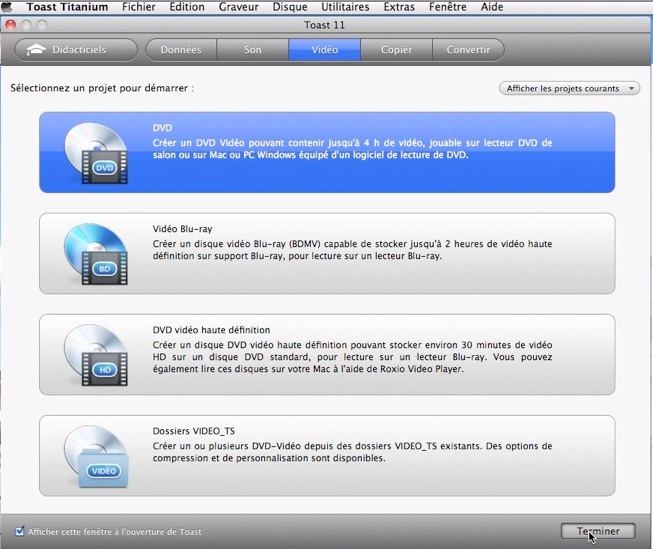Click the DVD disc filmstrip icon
This screenshot has width=653, height=549.
coord(96,153)
